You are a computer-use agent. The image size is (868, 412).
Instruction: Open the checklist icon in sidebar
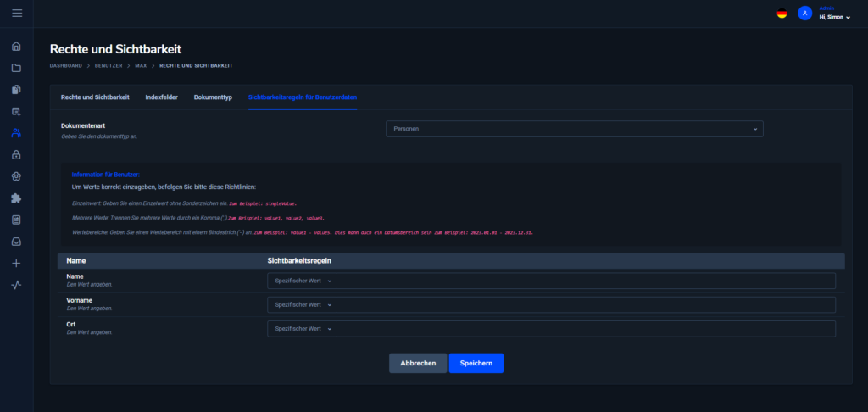pyautogui.click(x=17, y=220)
